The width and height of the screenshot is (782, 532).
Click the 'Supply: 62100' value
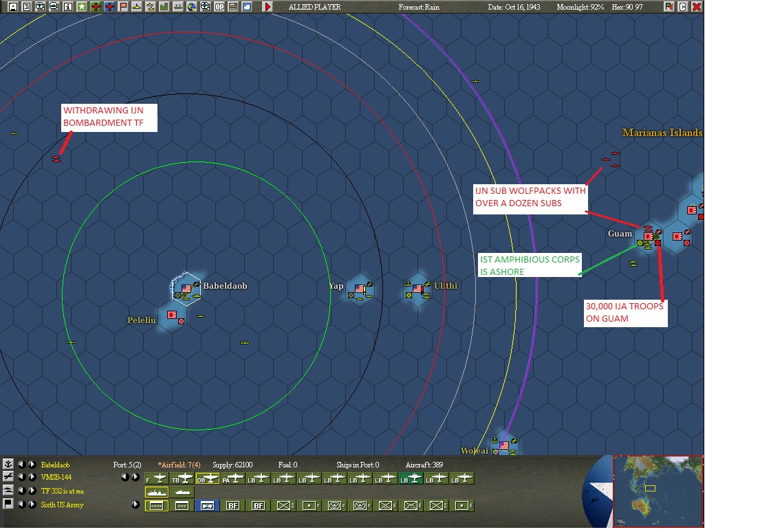[x=232, y=465]
